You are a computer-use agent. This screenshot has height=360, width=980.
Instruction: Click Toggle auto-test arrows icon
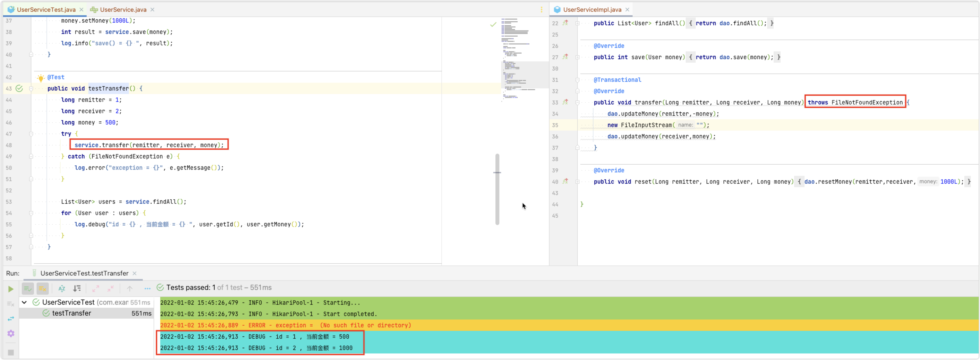tap(11, 318)
